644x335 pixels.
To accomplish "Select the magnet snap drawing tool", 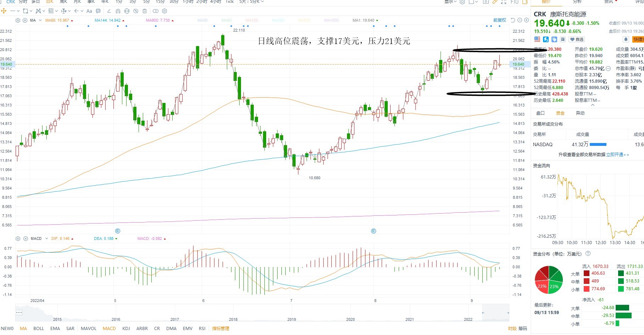I will coord(118,11).
